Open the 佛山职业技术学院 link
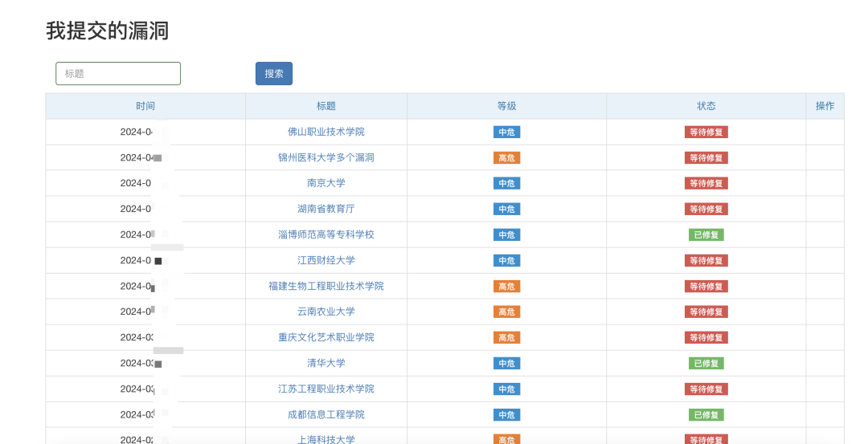 [x=326, y=132]
